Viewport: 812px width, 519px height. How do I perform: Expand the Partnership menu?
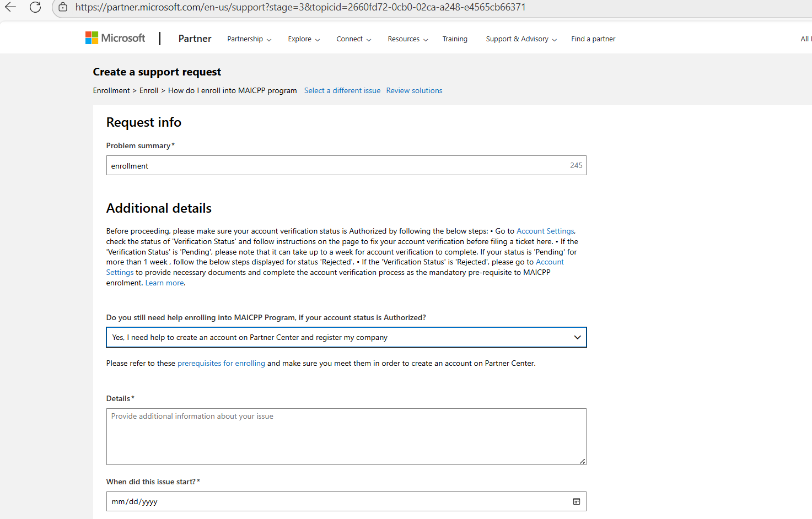(249, 39)
